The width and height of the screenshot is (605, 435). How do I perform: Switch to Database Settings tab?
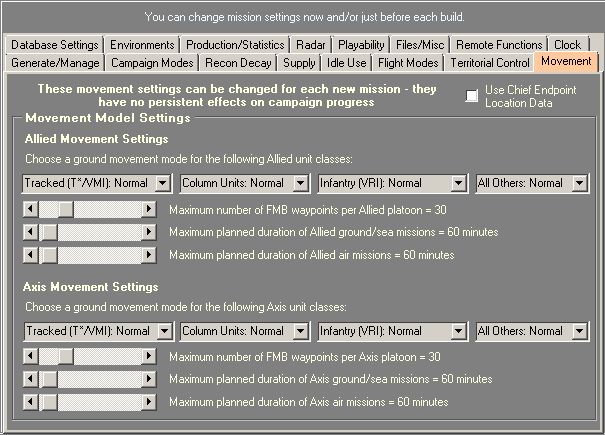pyautogui.click(x=55, y=45)
